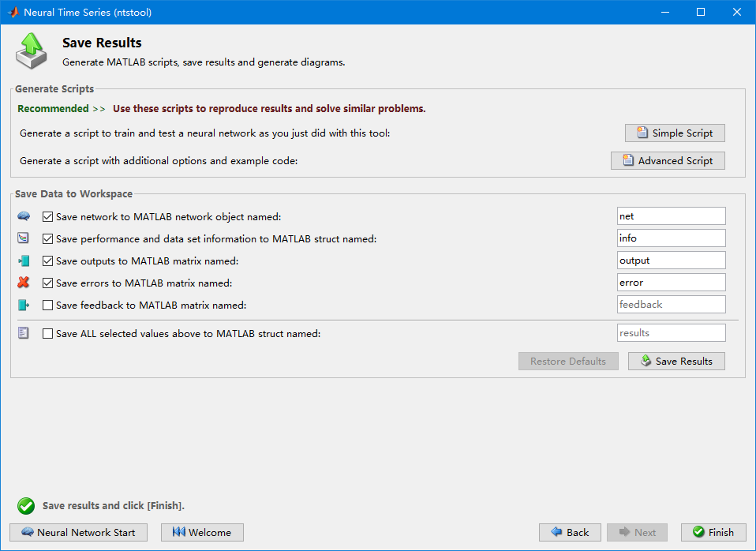Click the MATLAB logo in title bar

pos(13,12)
